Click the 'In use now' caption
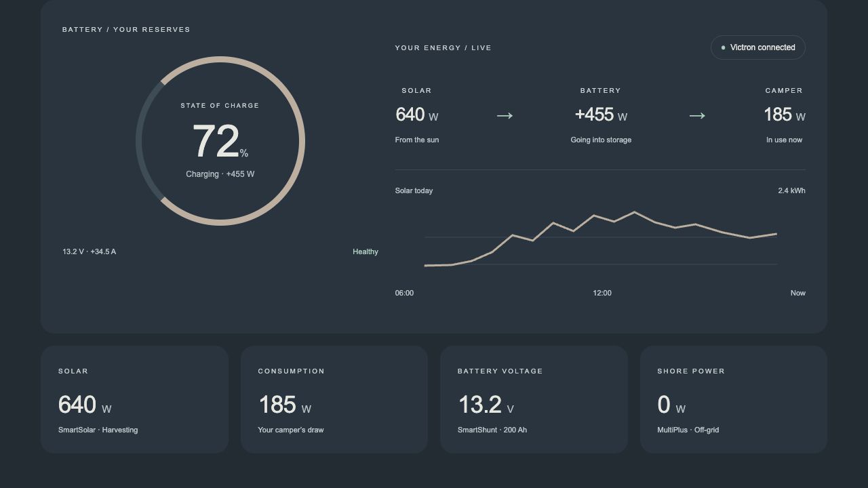This screenshot has height=488, width=868. point(785,140)
